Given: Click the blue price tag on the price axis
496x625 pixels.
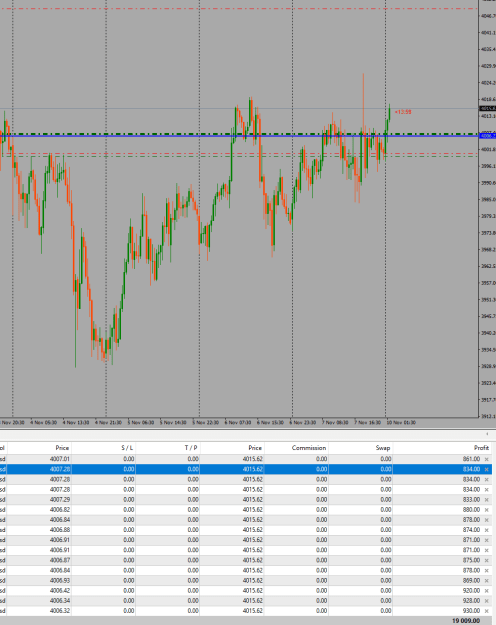Looking at the screenshot, I should point(488,136).
